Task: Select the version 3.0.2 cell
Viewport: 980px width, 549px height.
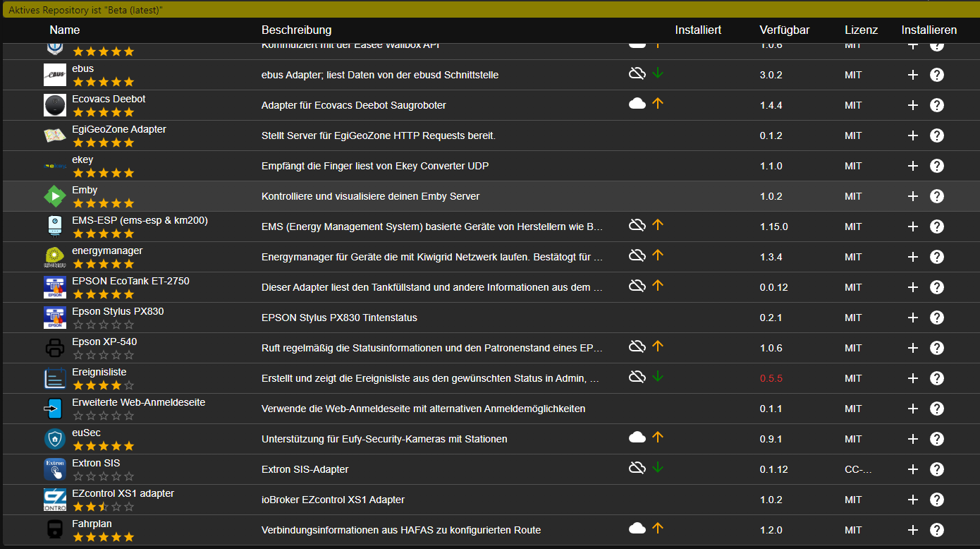Action: (x=771, y=75)
